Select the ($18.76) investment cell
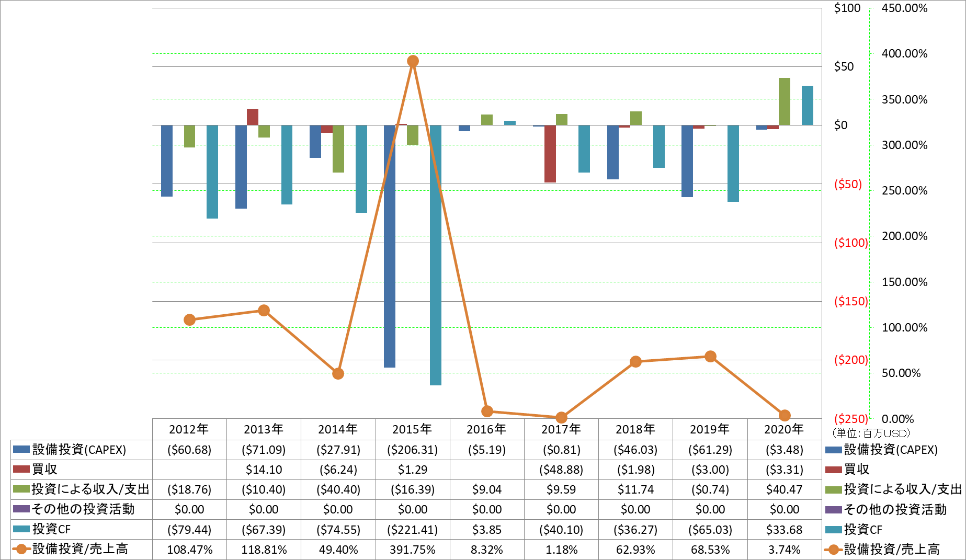 [x=189, y=489]
